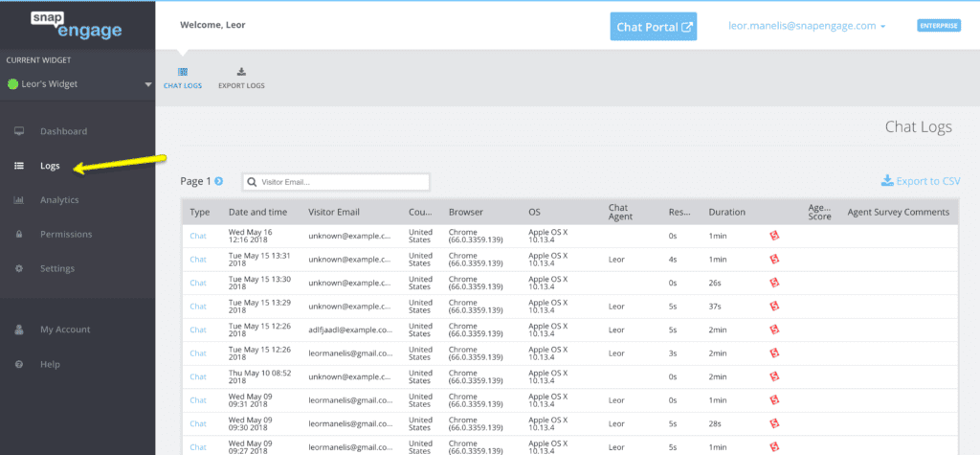Image resolution: width=980 pixels, height=455 pixels.
Task: Click the My Account person icon
Action: click(19, 330)
